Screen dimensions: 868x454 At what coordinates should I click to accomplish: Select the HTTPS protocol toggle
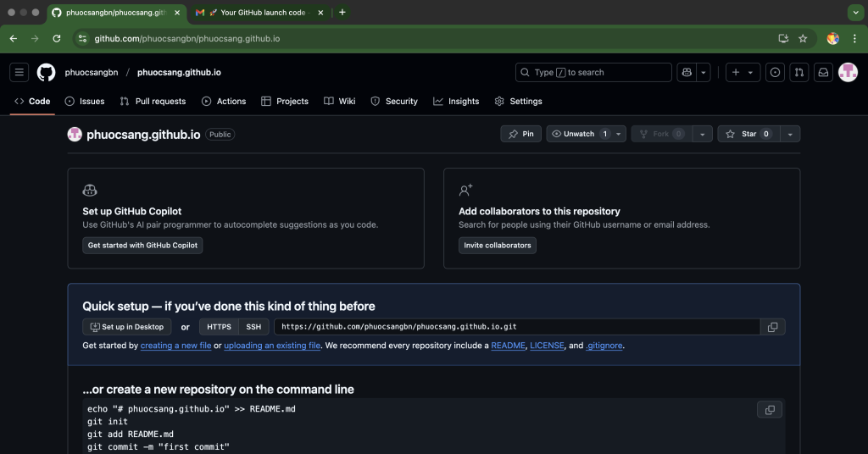[219, 327]
